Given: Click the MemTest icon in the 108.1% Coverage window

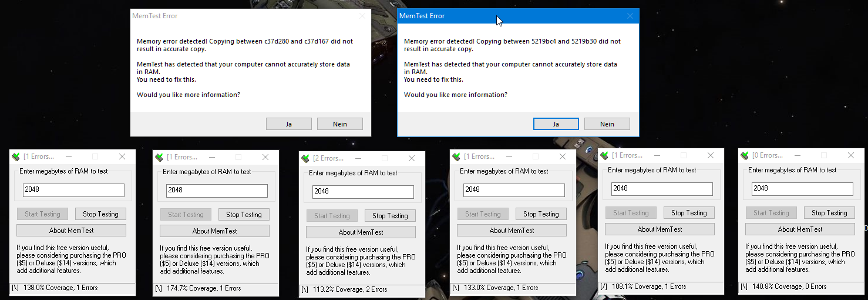Looking at the screenshot, I should 604,155.
